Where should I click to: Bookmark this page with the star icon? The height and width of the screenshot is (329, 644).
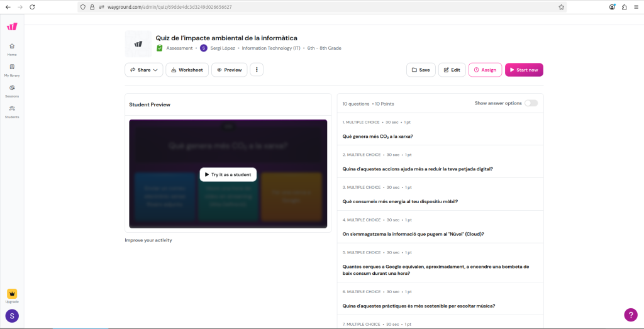561,7
